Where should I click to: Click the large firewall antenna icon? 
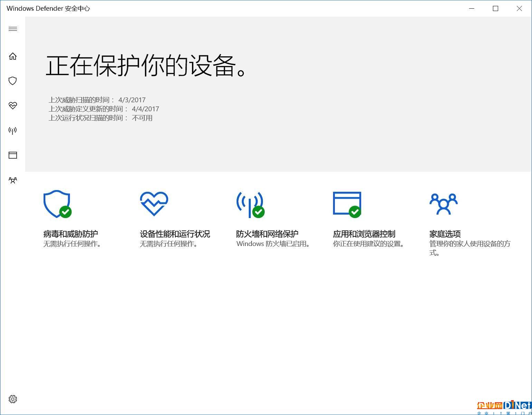(x=250, y=205)
